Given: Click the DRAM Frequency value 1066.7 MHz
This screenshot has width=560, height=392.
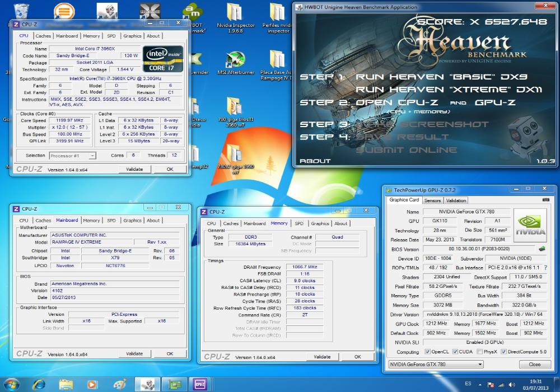Looking at the screenshot, I should tap(305, 267).
